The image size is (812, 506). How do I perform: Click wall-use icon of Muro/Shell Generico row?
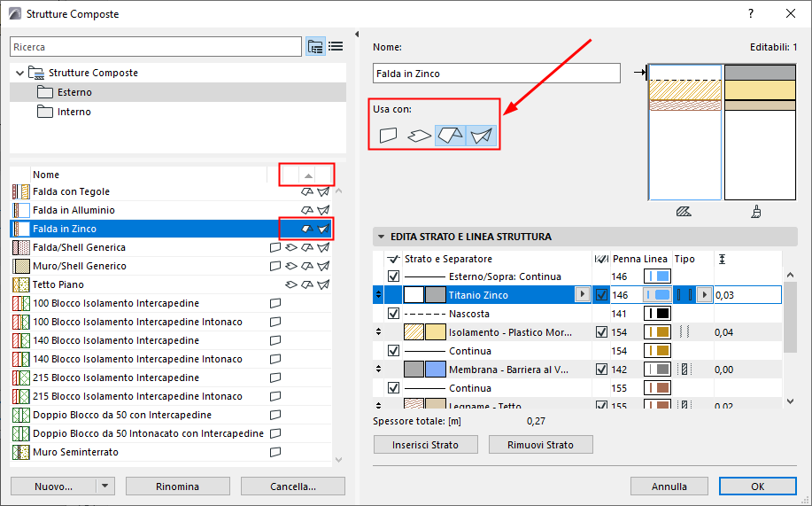pos(275,266)
